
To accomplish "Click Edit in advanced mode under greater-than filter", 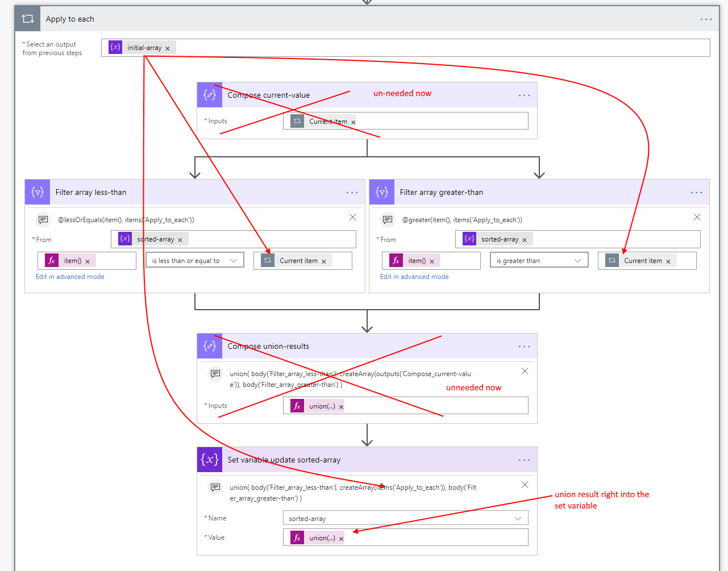I will click(x=414, y=277).
